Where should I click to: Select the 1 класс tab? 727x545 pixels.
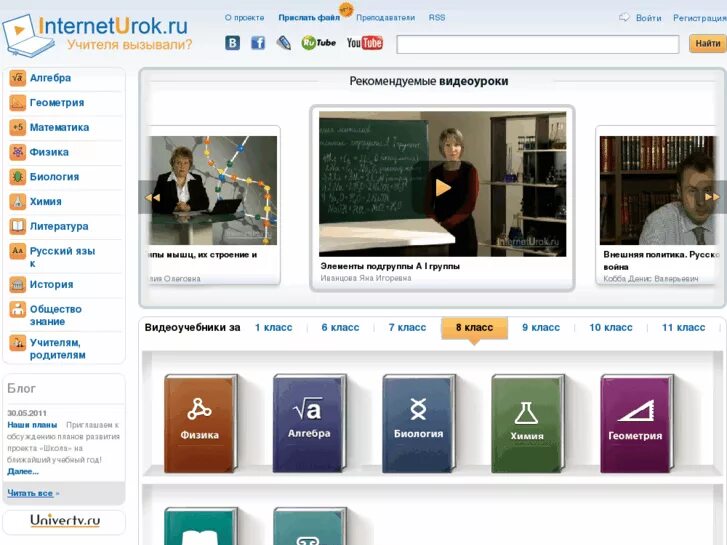click(x=274, y=327)
